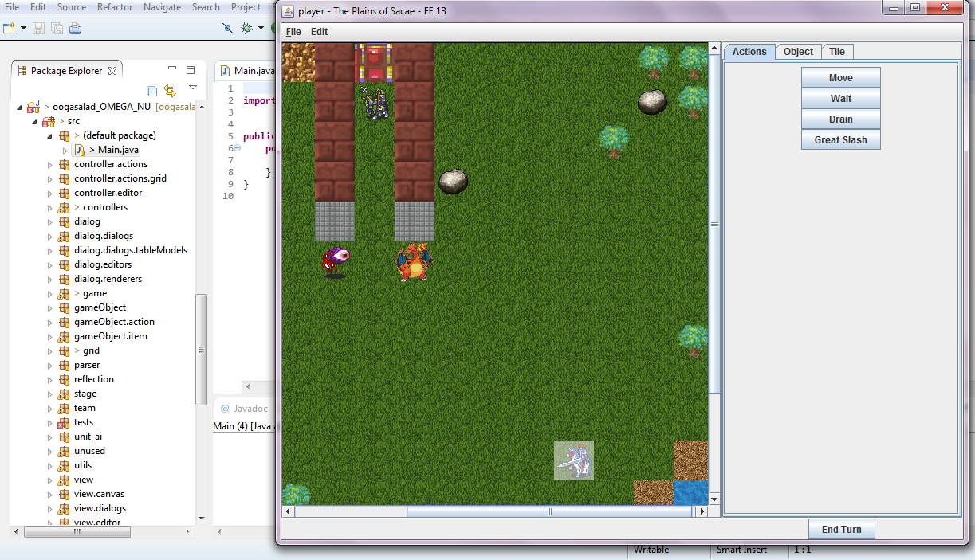Click the tests package error icon
975x560 pixels.
click(65, 422)
